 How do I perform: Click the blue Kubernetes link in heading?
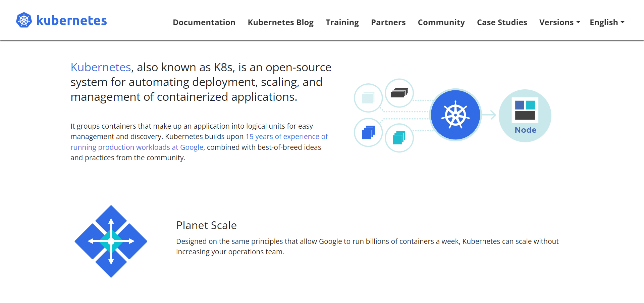click(101, 68)
